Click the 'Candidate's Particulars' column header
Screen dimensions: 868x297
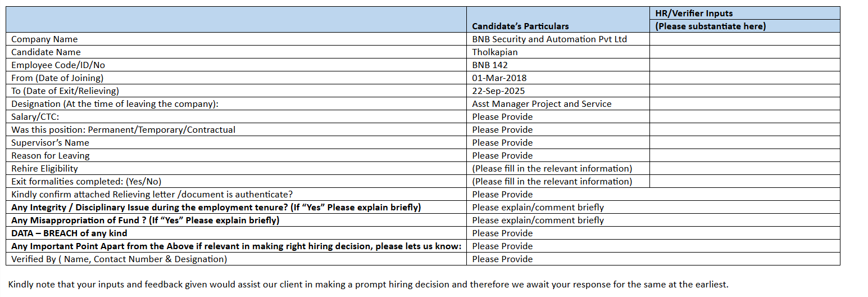tap(520, 26)
